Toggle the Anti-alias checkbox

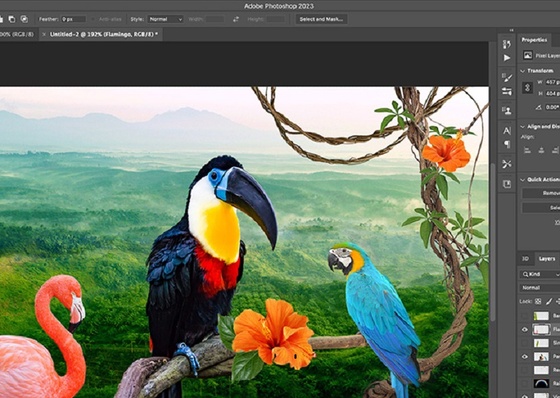[x=94, y=19]
